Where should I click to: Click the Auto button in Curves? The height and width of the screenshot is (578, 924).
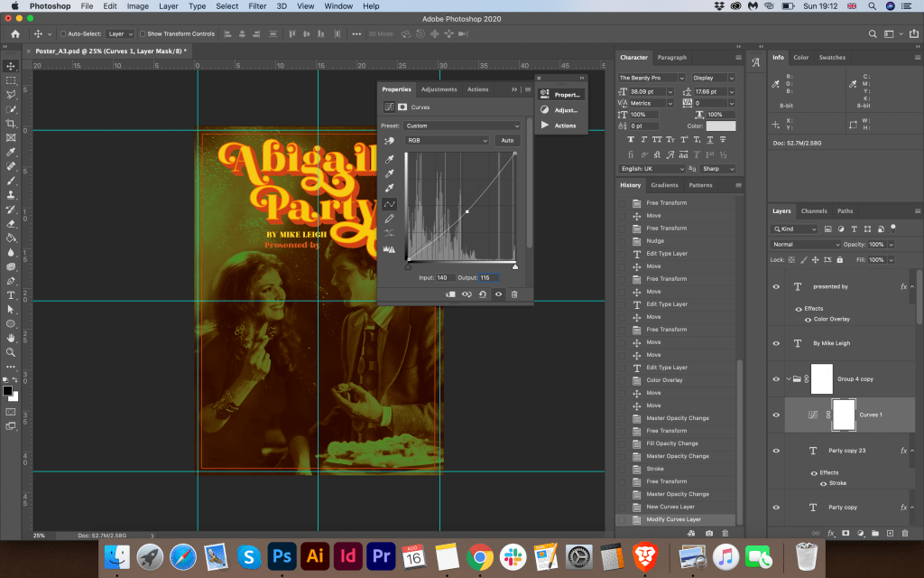pyautogui.click(x=507, y=140)
